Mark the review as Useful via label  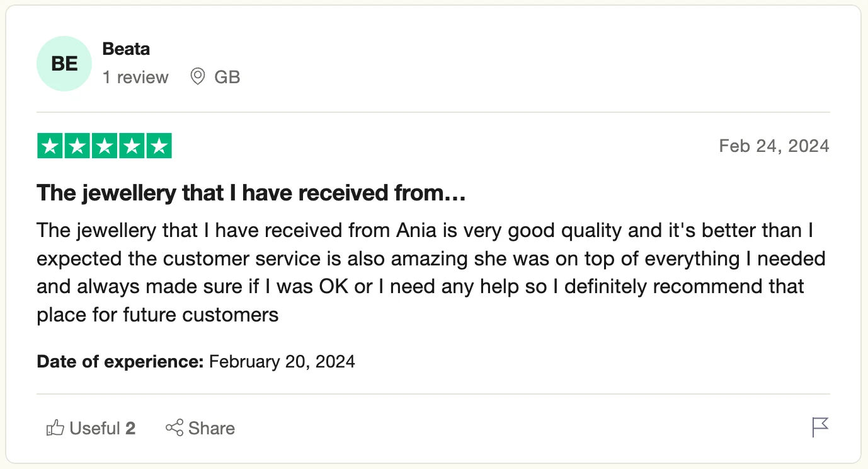pyautogui.click(x=94, y=429)
